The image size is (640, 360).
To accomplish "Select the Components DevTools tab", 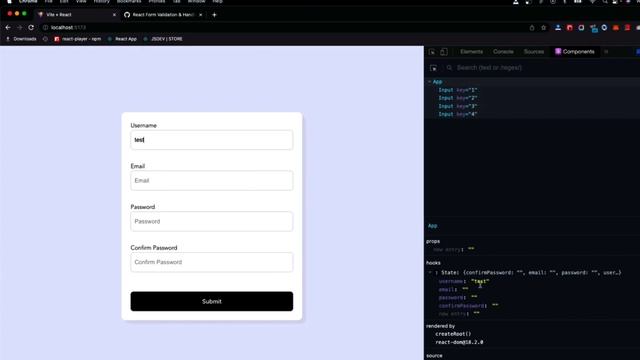I will click(x=575, y=52).
